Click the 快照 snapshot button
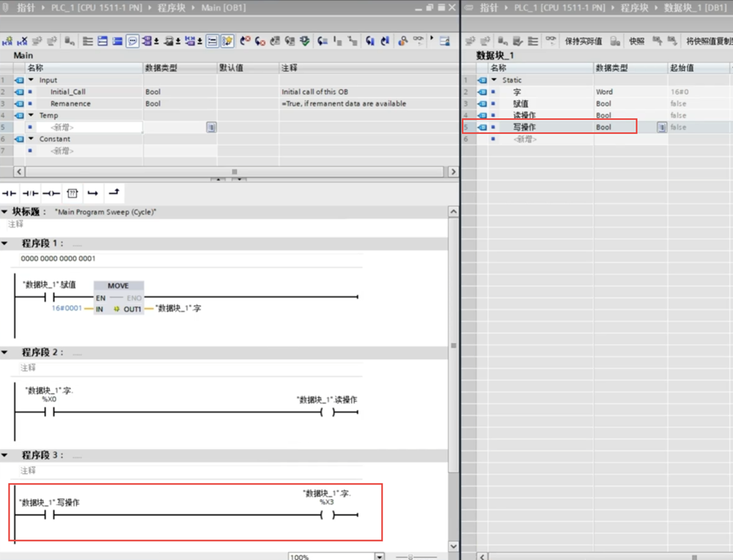733x560 pixels. click(636, 41)
